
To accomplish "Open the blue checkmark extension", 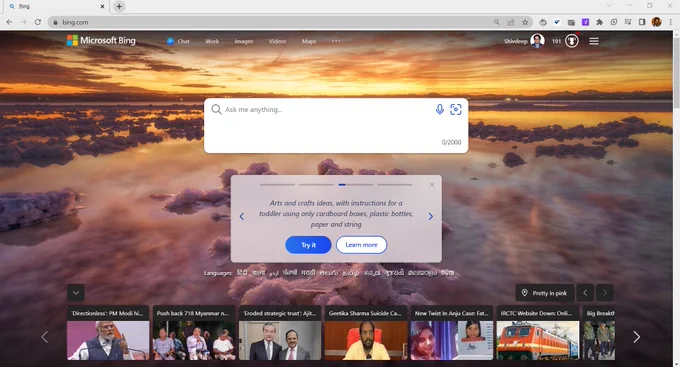I will (557, 22).
